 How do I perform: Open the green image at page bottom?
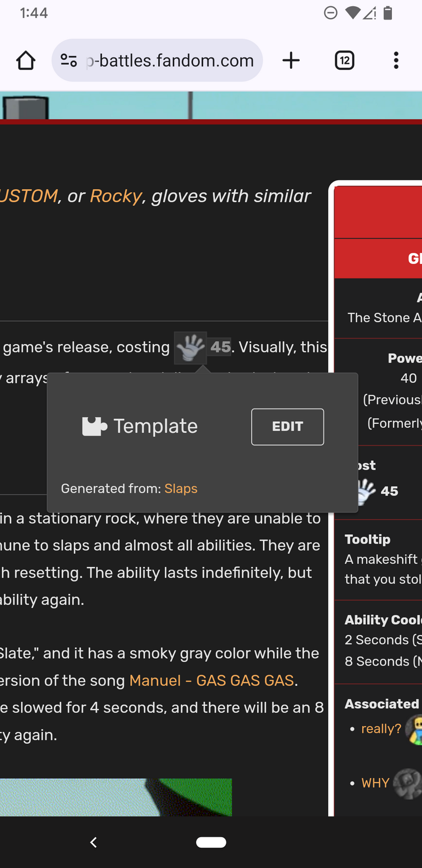(116, 797)
